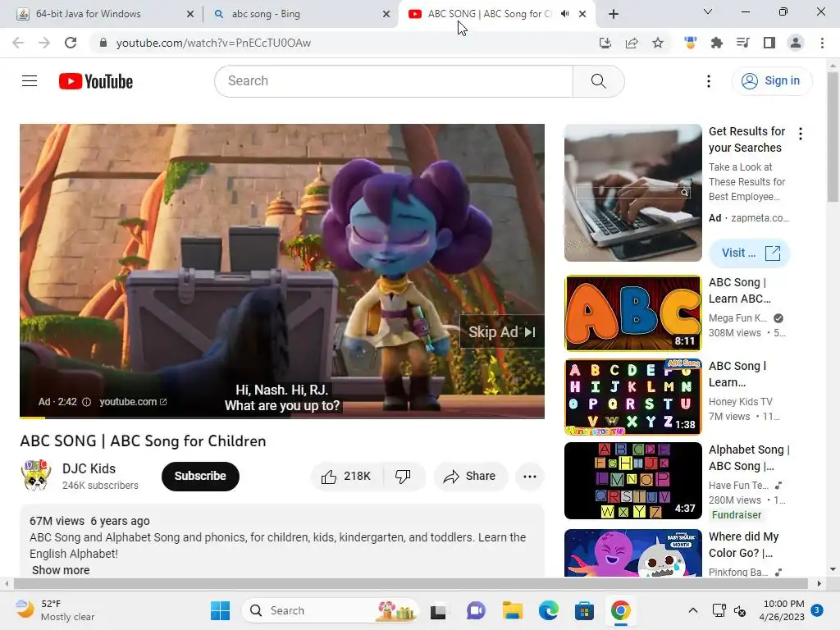Toggle the Chrome side panel
840x630 pixels.
point(769,43)
